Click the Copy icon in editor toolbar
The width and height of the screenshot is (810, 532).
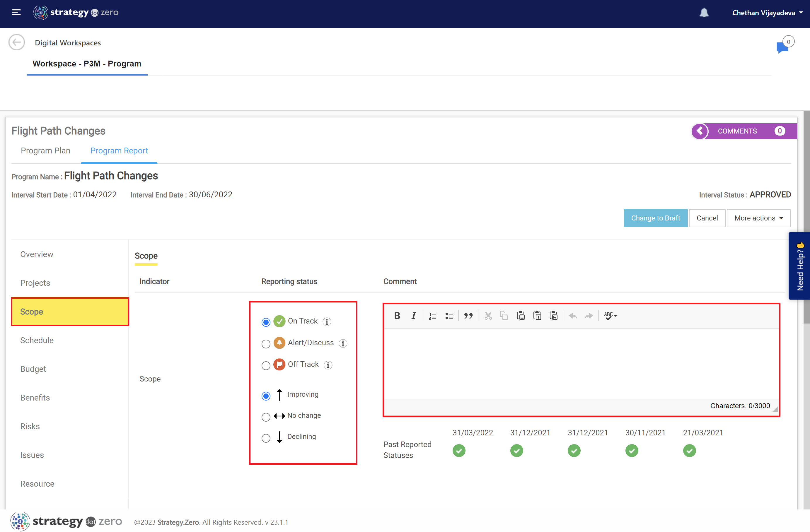click(504, 316)
